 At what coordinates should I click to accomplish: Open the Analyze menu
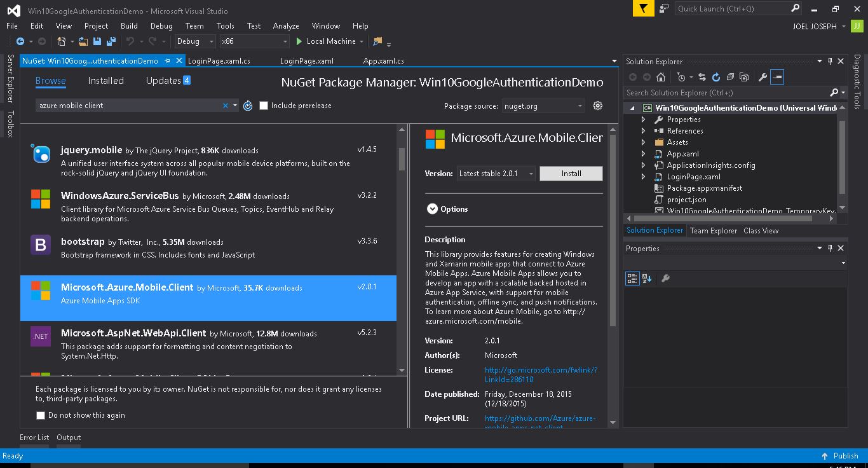(x=286, y=26)
